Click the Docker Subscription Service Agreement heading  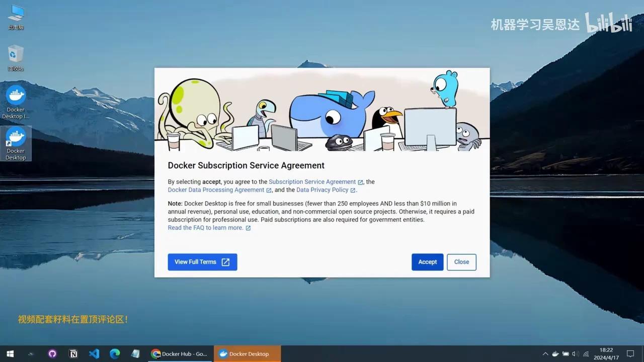[246, 165]
